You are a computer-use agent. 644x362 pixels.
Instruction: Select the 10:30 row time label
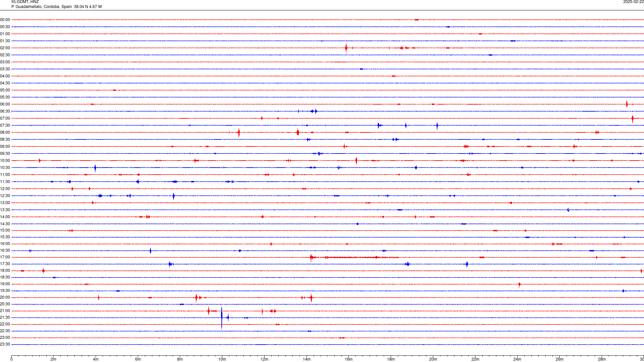point(5,168)
